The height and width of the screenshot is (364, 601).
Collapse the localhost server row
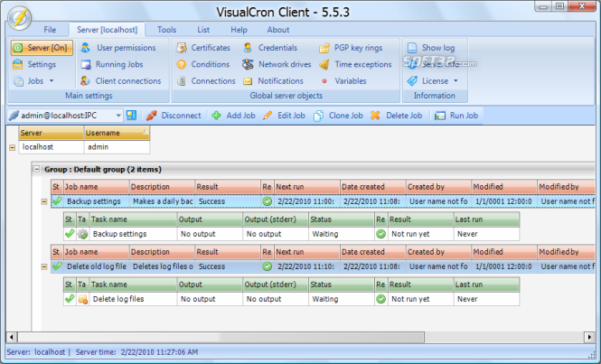(13, 147)
